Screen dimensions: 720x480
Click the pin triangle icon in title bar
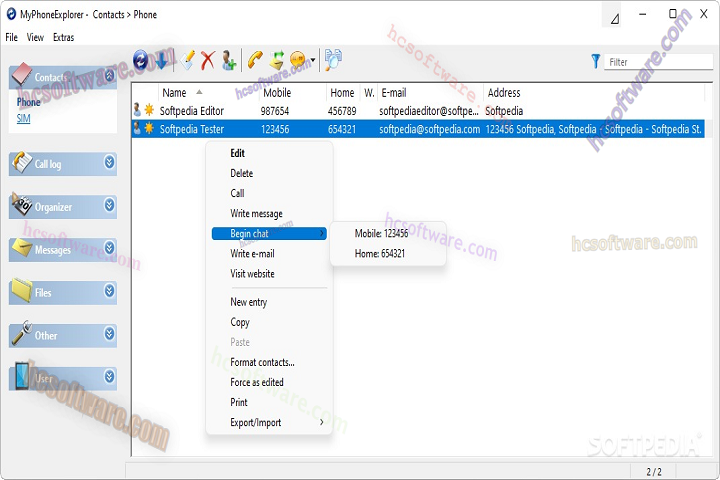pyautogui.click(x=615, y=18)
